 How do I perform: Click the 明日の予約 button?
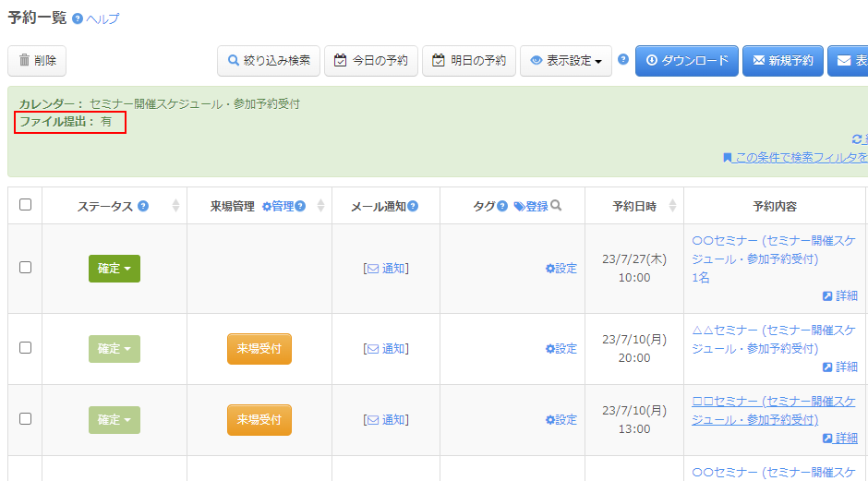[469, 61]
